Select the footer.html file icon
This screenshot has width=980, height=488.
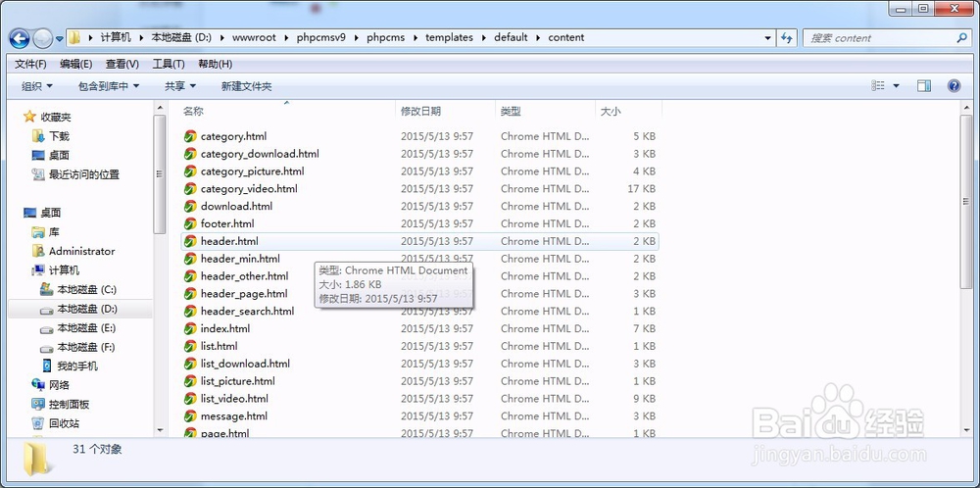(190, 223)
